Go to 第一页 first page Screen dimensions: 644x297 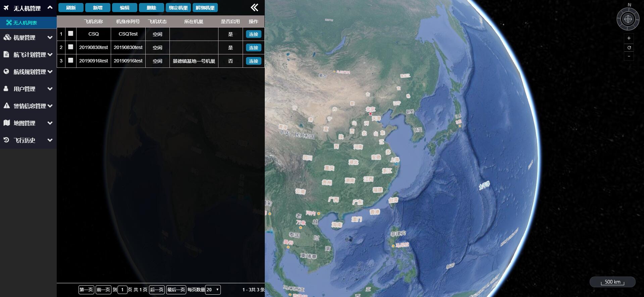click(86, 290)
